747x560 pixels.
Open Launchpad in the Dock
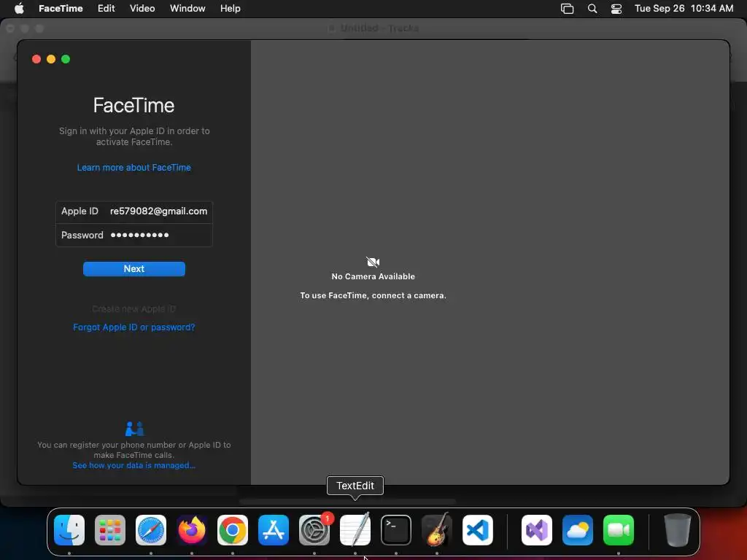click(110, 530)
